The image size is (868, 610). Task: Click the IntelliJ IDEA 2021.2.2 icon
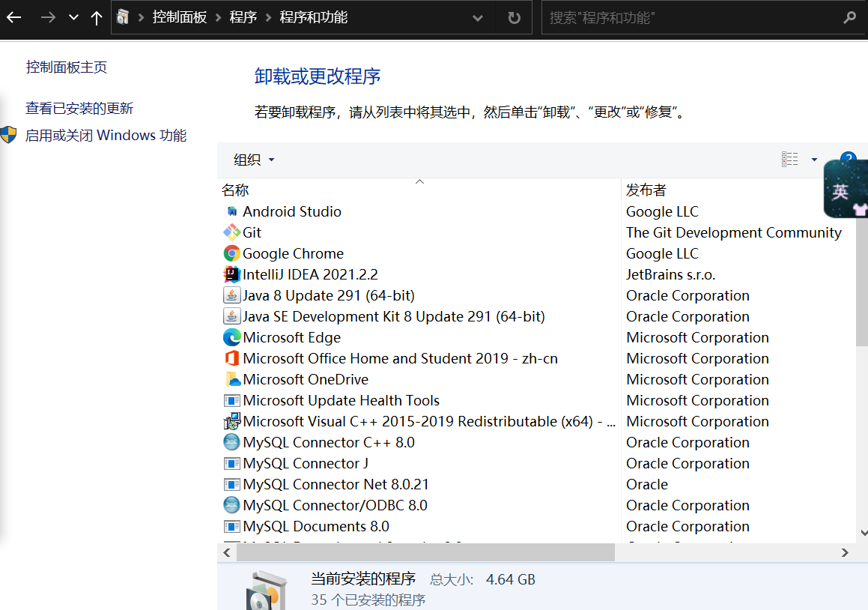click(232, 274)
